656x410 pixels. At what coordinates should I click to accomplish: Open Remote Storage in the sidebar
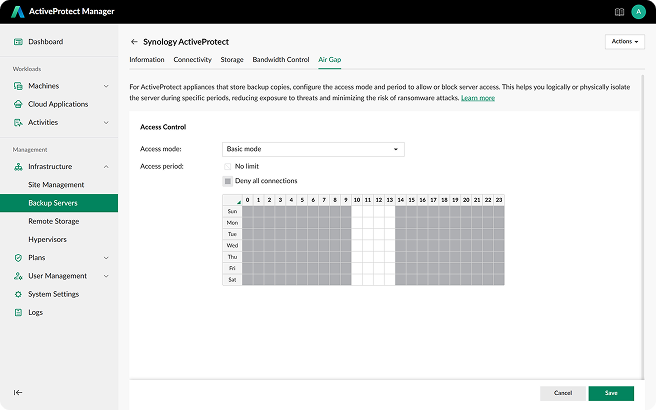coord(54,221)
